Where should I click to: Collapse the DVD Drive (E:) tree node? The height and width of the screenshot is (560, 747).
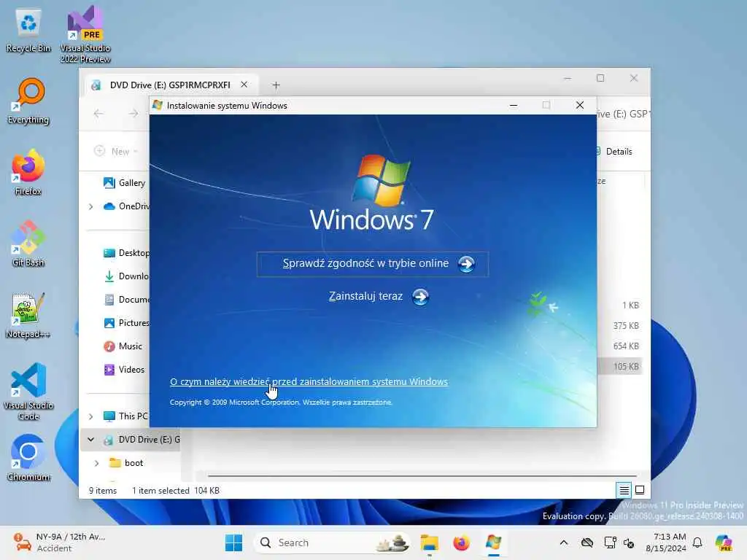click(91, 440)
